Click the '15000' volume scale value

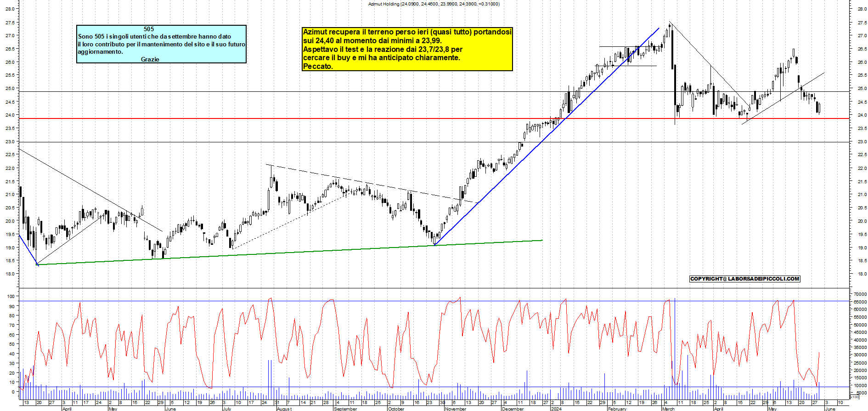point(860,377)
